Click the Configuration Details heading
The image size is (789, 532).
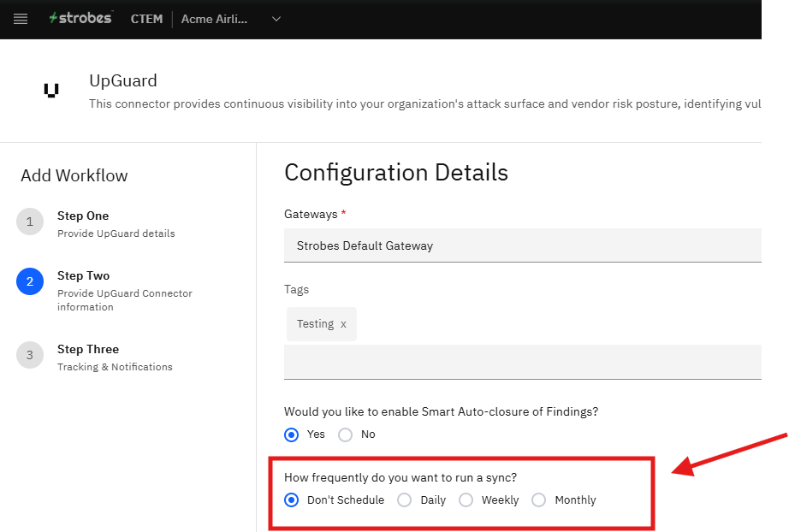(x=396, y=173)
